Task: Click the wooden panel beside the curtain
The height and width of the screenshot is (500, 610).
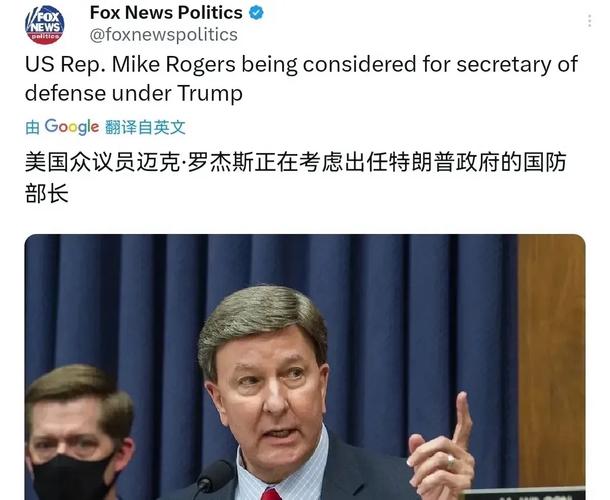Action: pyautogui.click(x=551, y=360)
